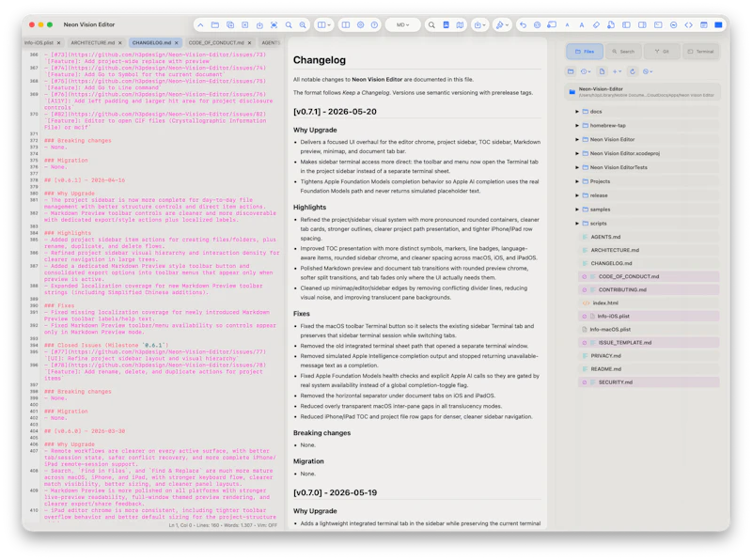Click the refresh icon in sidebar toolbar
Image resolution: width=752 pixels, height=560 pixels.
pos(633,71)
